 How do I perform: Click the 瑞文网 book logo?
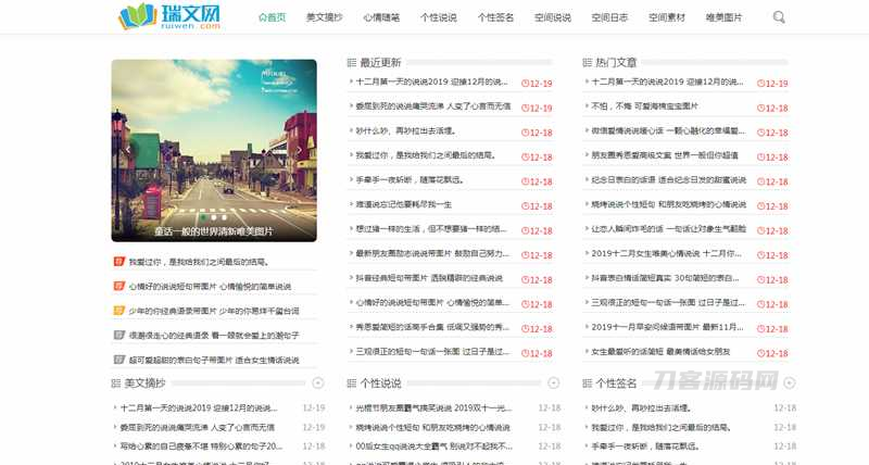168,16
